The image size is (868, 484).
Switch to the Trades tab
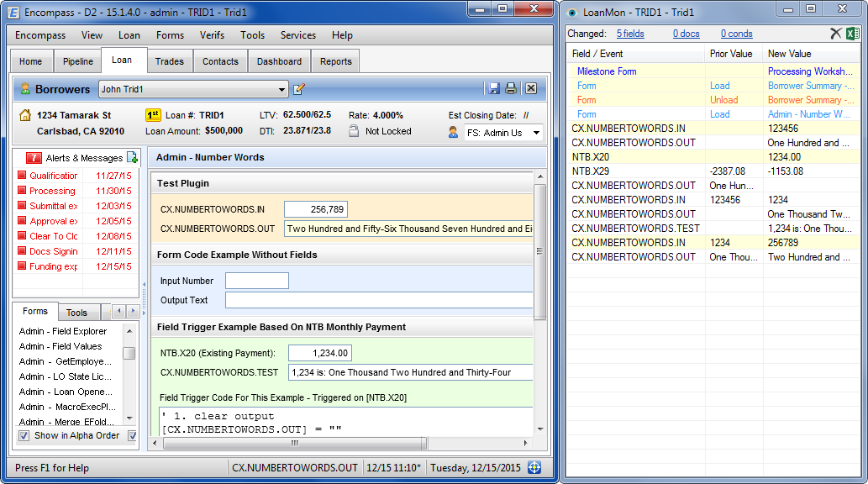[x=170, y=61]
